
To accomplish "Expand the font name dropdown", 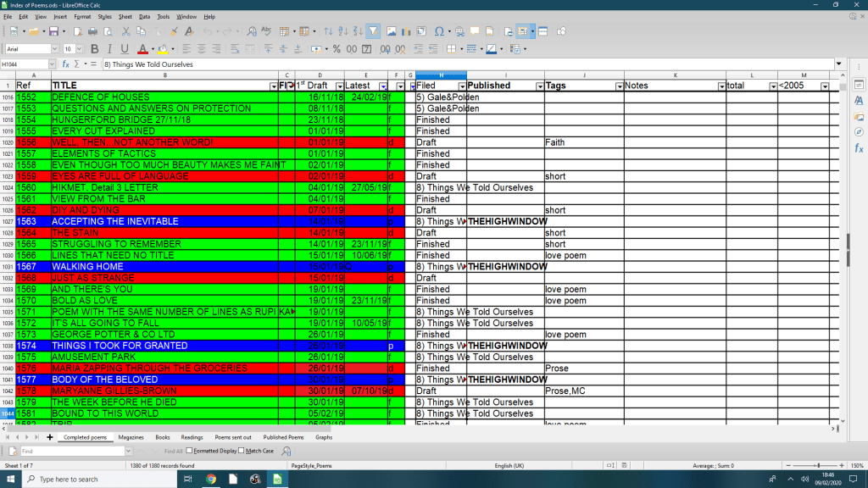I will (x=56, y=49).
